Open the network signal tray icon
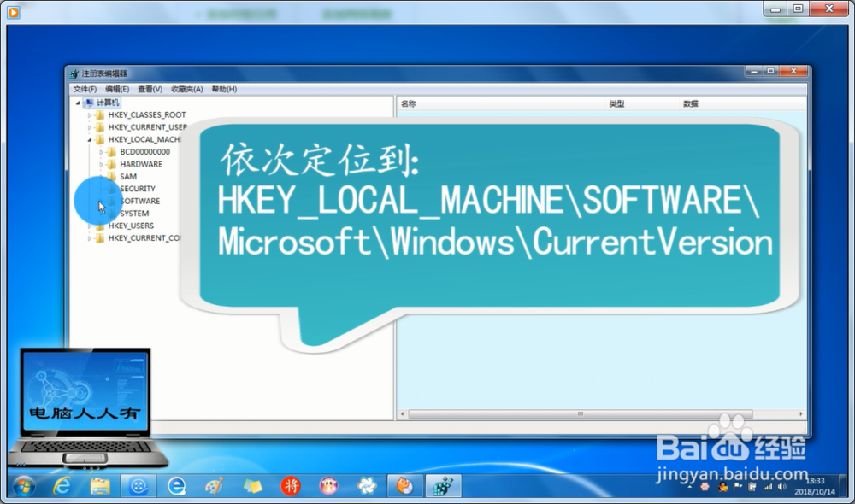This screenshot has height=504, width=855. click(x=768, y=487)
